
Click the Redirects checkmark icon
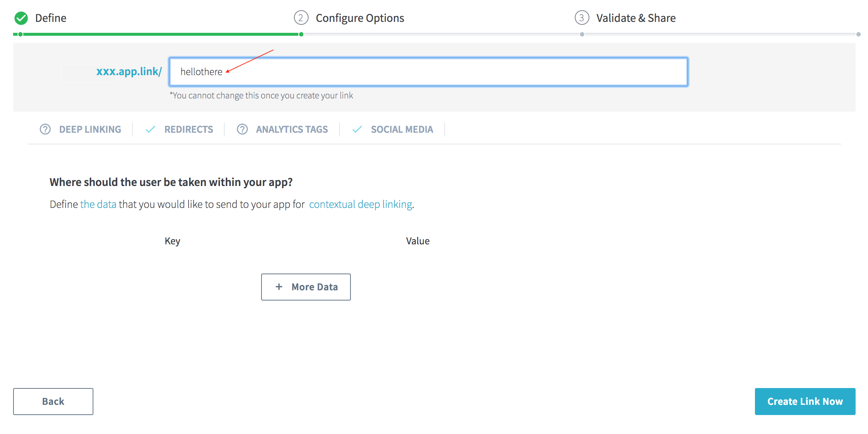pyautogui.click(x=150, y=129)
